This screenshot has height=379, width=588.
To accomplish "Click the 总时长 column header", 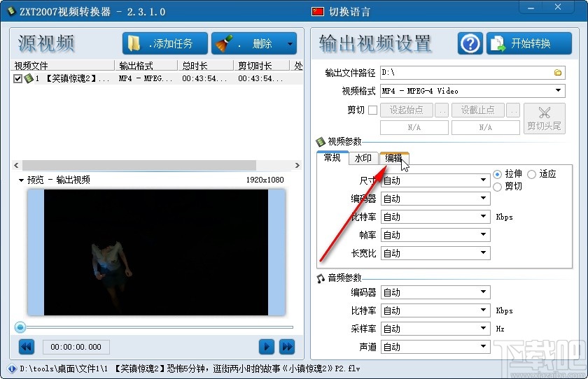I will [206, 66].
